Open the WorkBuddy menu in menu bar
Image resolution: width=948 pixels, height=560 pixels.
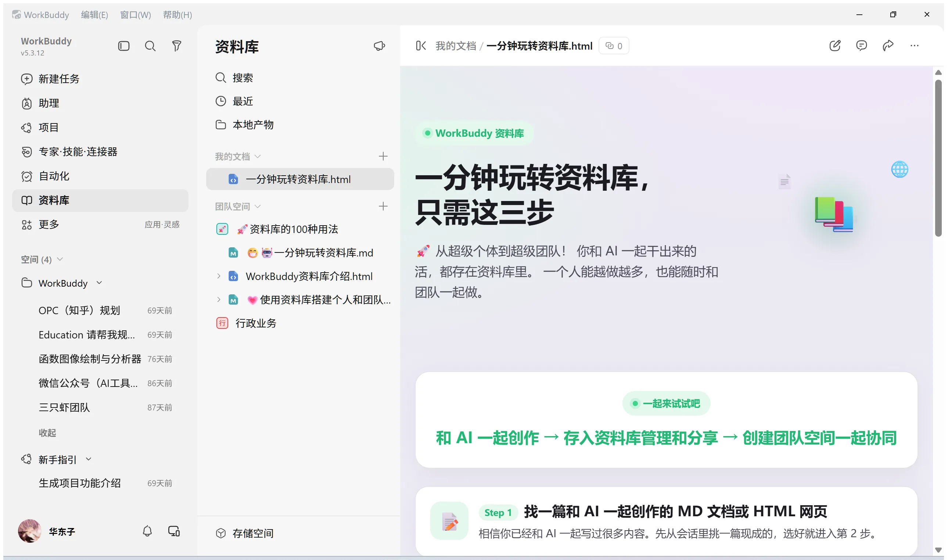point(46,15)
